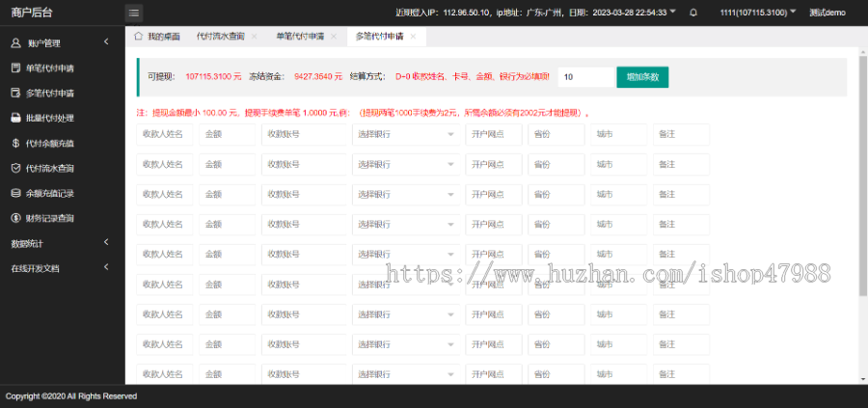The height and width of the screenshot is (408, 868).
Task: Select the 多笔代付申请 tab
Action: 379,37
